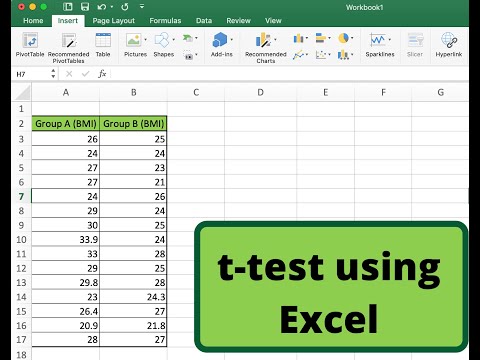The image size is (480, 360).
Task: Select cell containing 33.9
Action: tap(66, 239)
